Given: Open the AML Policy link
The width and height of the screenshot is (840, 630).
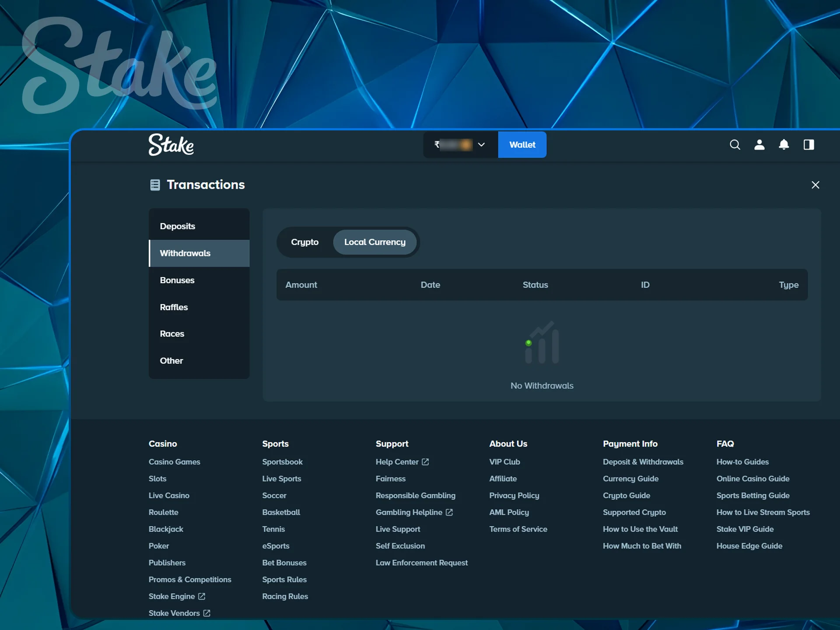Looking at the screenshot, I should [509, 512].
